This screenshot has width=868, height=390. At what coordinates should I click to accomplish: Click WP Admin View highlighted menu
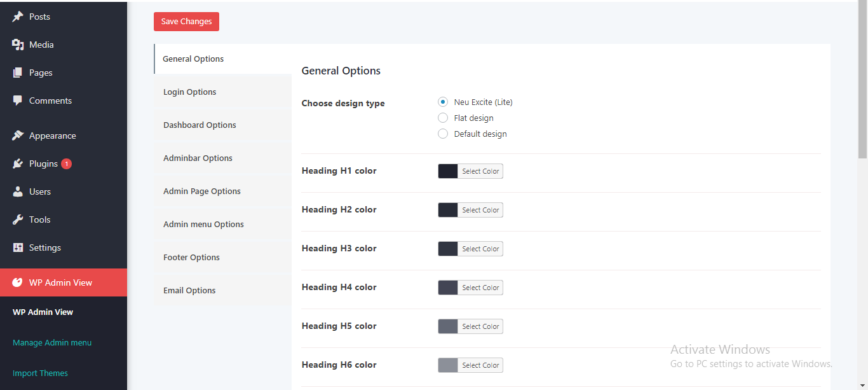tap(64, 282)
